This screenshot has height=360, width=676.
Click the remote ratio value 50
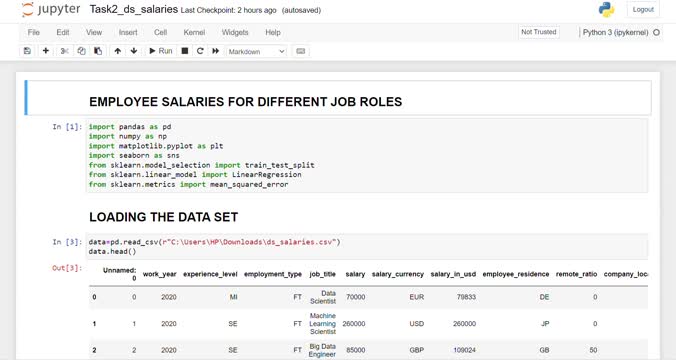click(593, 351)
